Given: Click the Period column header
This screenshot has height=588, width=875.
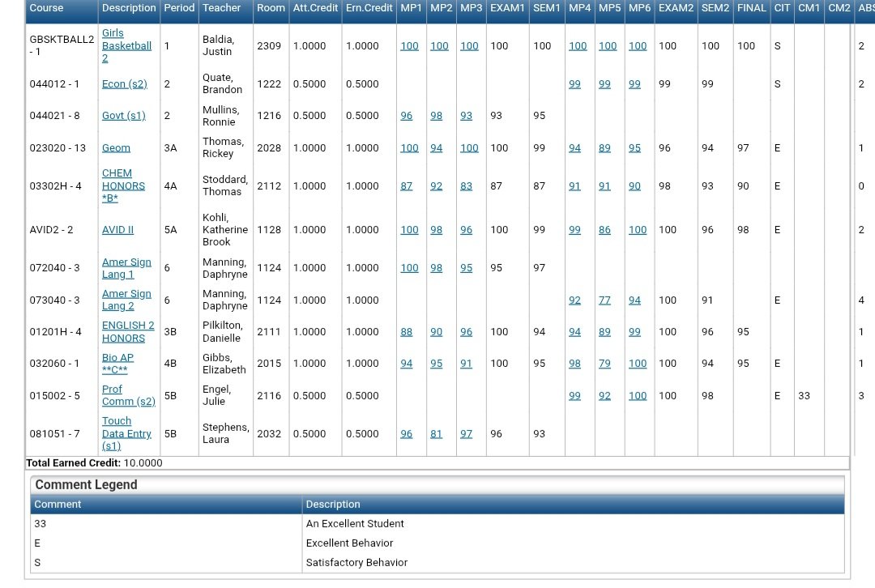Looking at the screenshot, I should click(179, 8).
